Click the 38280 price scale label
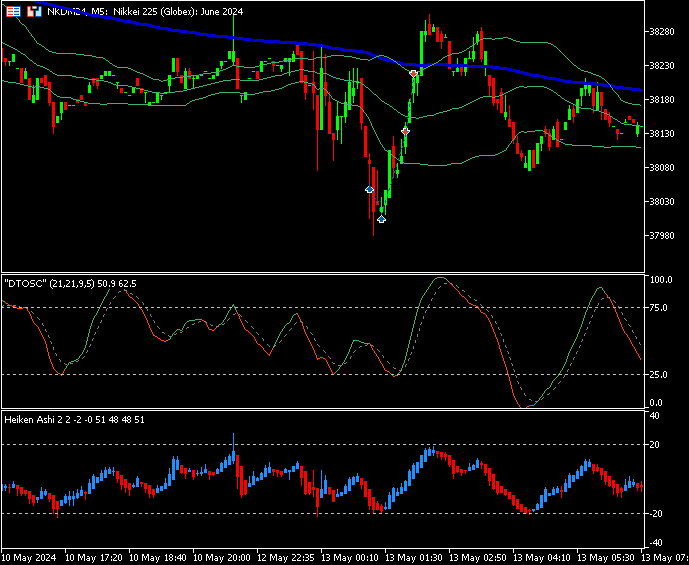689x565 pixels. coord(661,32)
